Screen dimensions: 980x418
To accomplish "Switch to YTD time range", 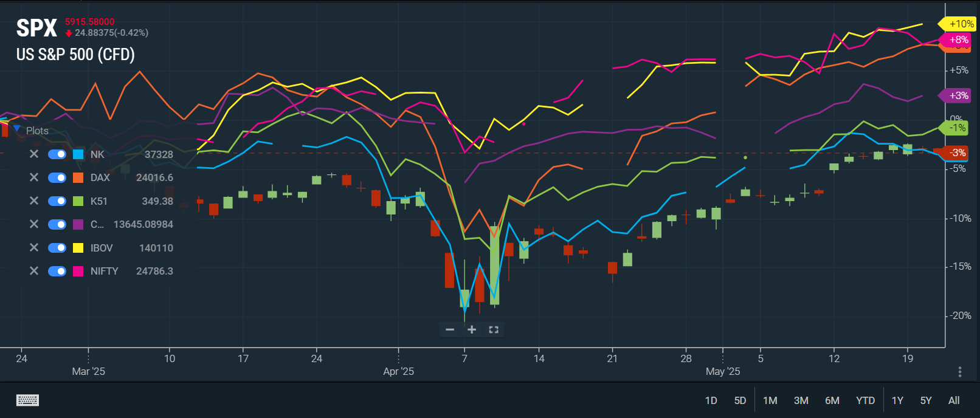I will [865, 400].
